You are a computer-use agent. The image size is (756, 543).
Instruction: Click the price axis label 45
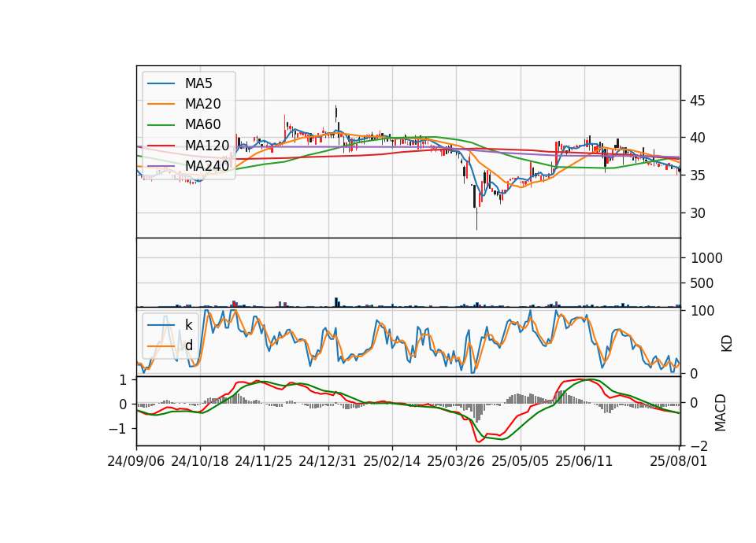[698, 101]
